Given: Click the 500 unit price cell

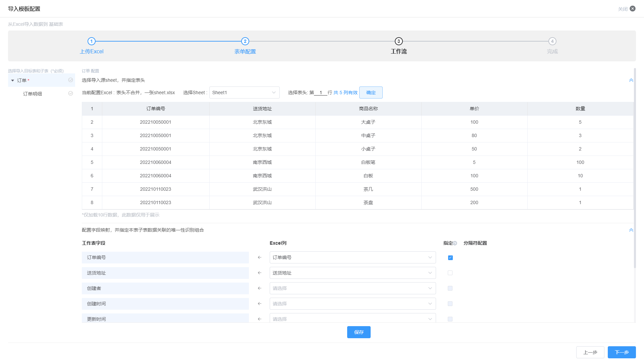Looking at the screenshot, I should coord(474,189).
